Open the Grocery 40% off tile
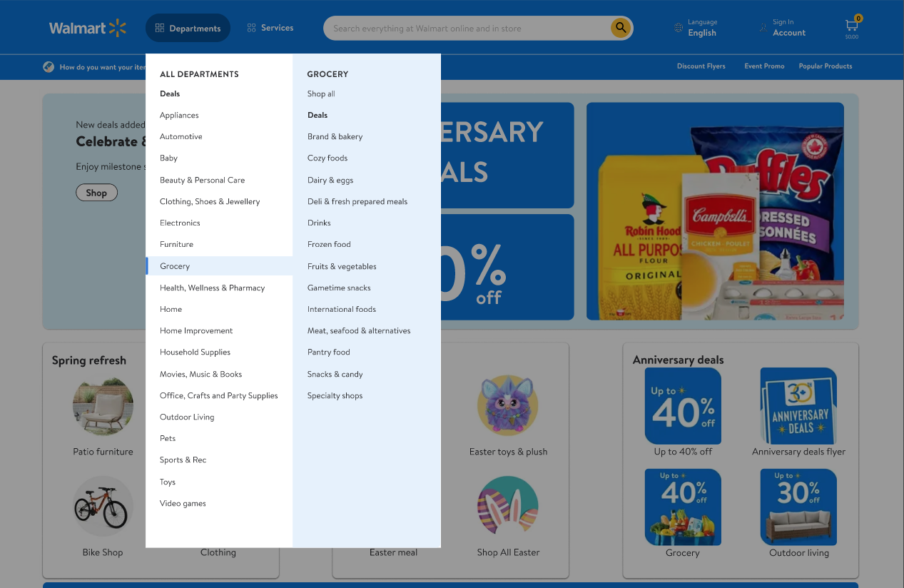Viewport: 904px width, 588px height. (x=683, y=507)
